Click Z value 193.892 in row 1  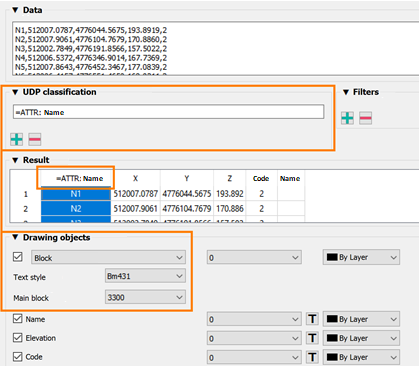(x=230, y=194)
